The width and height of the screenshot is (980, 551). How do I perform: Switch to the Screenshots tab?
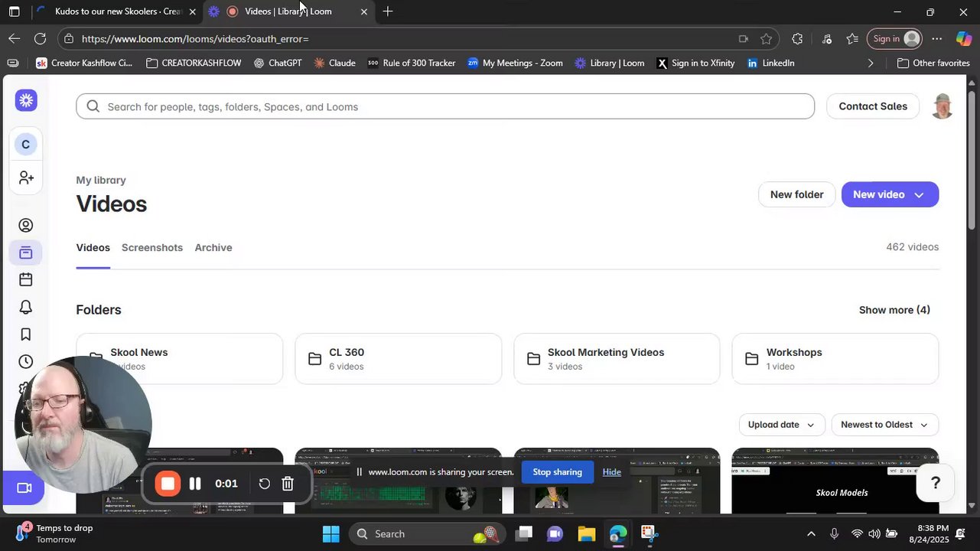pos(152,248)
